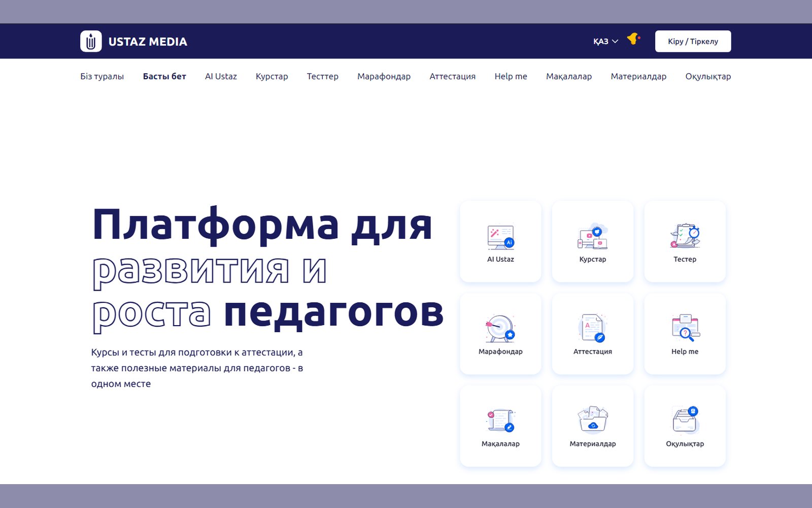The image size is (812, 508).
Task: Click the text "Курсы и тесты для подготовки к аттестации, а"
Action: point(197,352)
